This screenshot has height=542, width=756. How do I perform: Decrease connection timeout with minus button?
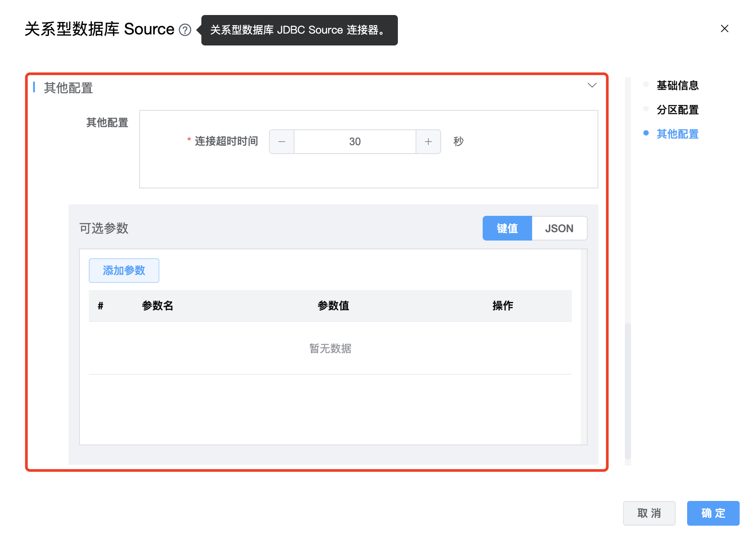pyautogui.click(x=282, y=142)
